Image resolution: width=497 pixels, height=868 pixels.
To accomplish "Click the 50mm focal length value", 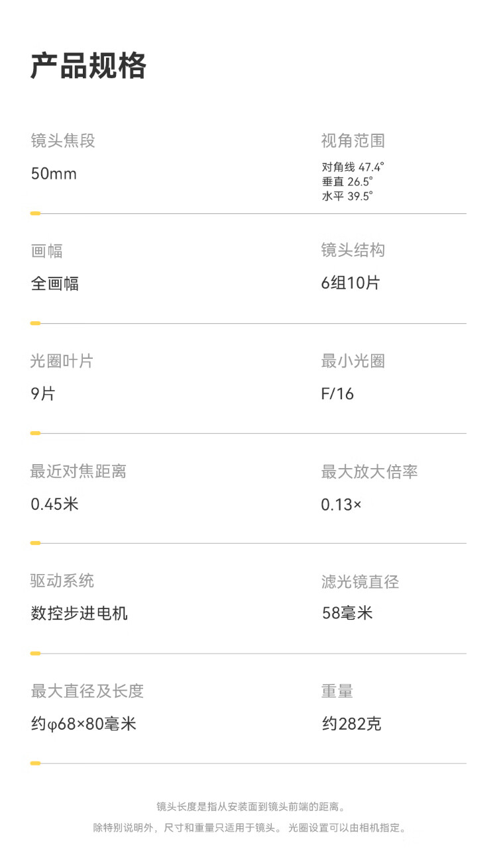I will coord(54,174).
